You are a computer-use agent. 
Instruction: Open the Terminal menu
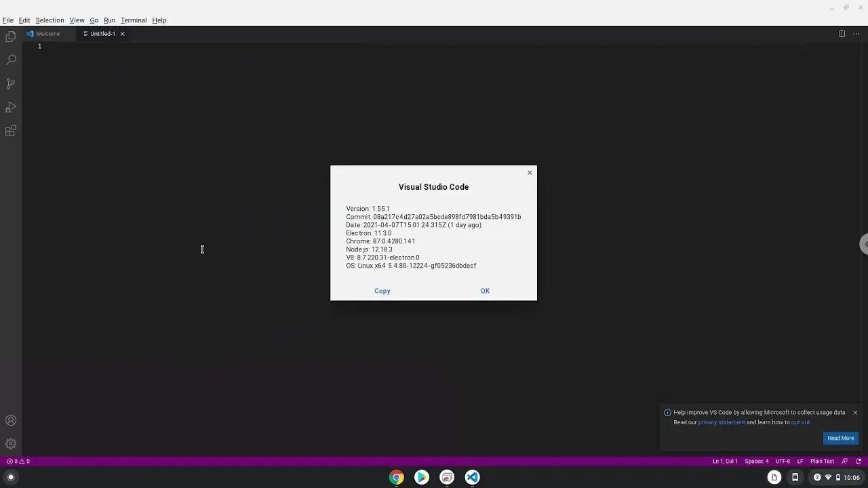pos(133,20)
